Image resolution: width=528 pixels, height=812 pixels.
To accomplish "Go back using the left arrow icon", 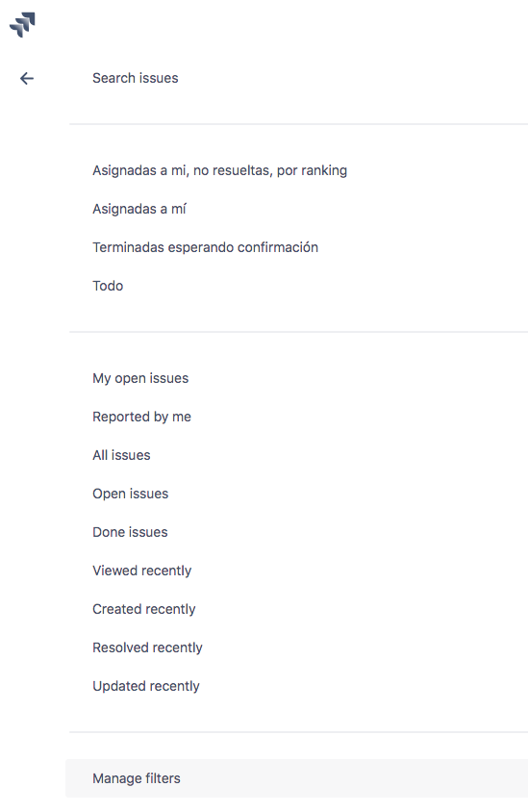I will 26,78.
